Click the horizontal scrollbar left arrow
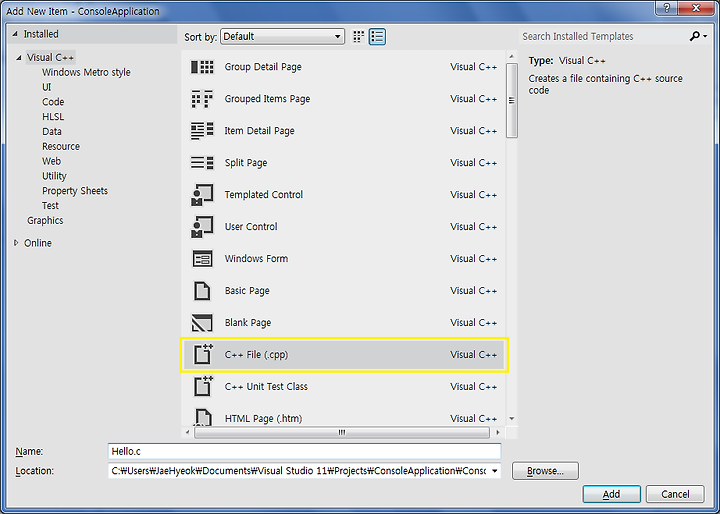 187,432
